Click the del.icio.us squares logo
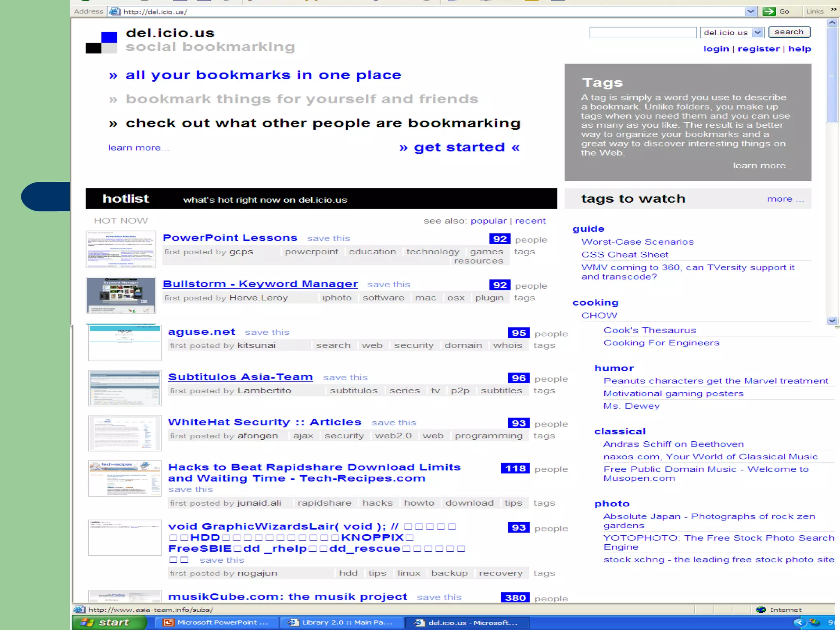 point(101,43)
